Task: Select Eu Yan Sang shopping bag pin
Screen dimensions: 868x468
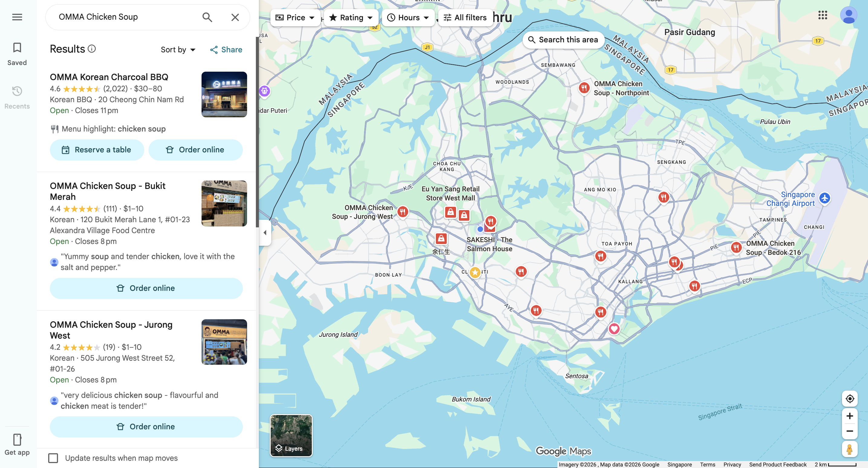Action: tap(451, 212)
